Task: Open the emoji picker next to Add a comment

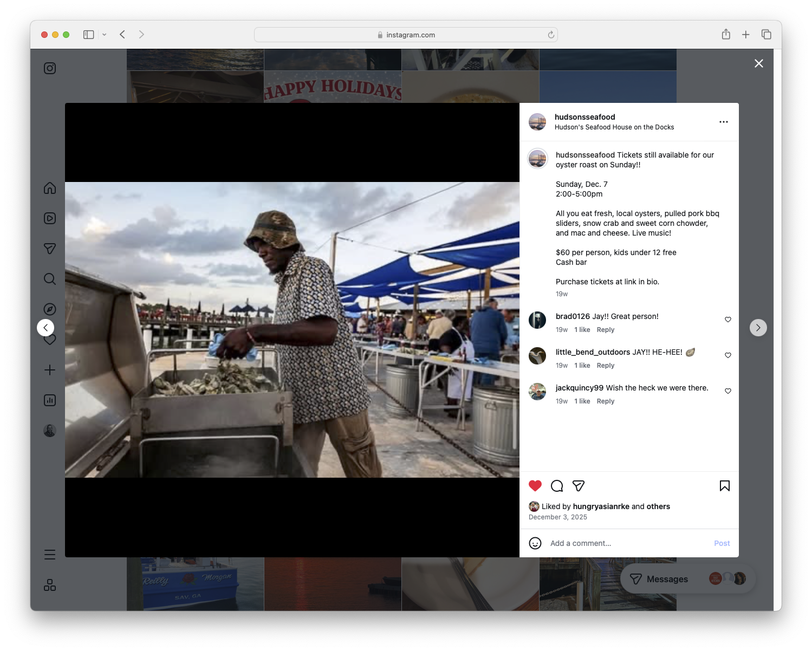Action: click(535, 543)
